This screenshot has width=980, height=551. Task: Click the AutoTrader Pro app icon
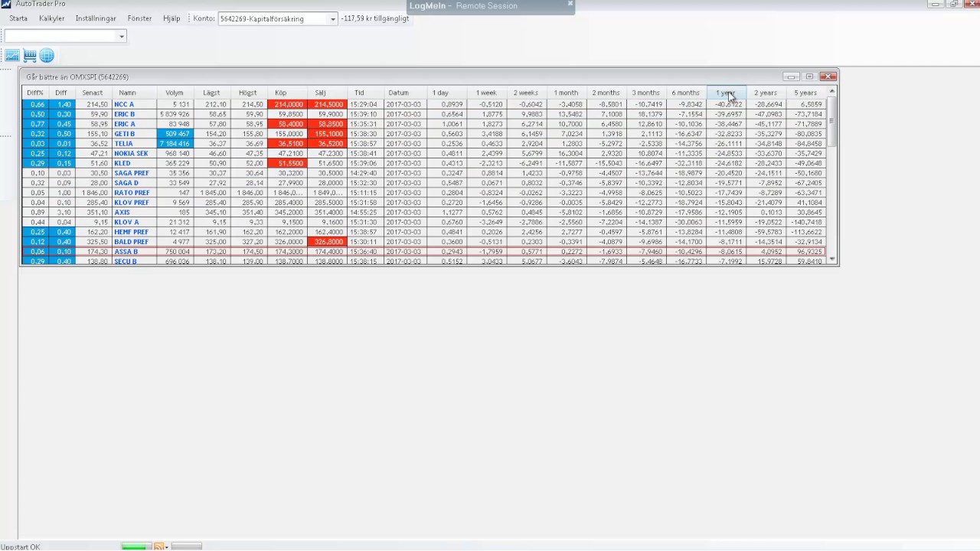coord(7,4)
